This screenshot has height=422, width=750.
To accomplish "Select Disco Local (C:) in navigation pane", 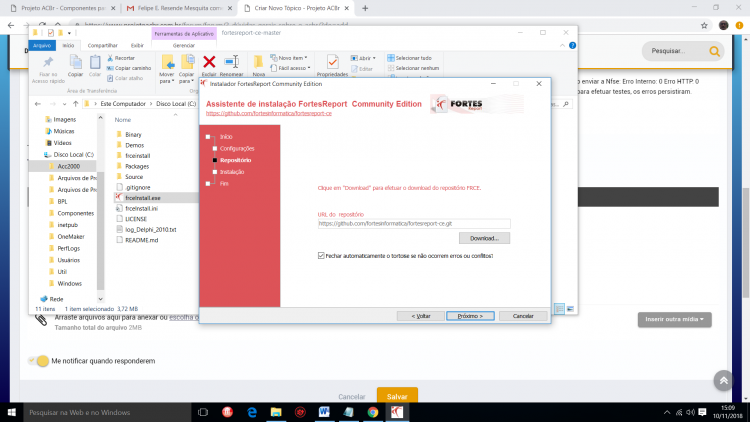I will pyautogui.click(x=73, y=155).
